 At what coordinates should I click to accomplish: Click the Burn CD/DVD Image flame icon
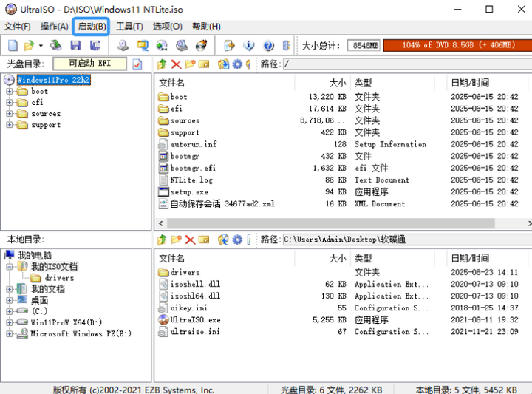201,45
